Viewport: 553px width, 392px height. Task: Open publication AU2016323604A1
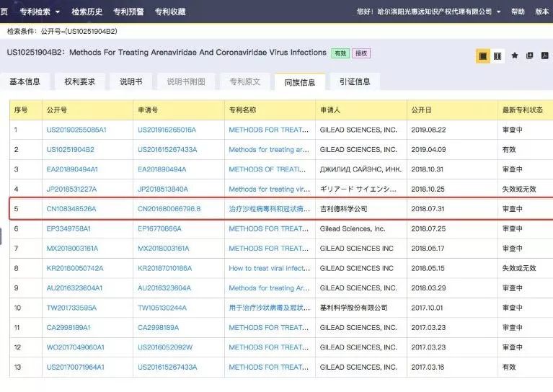tap(74, 288)
